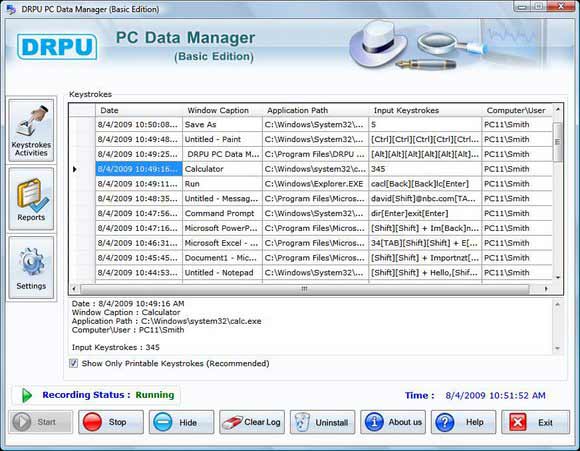
Task: Click table horizontal scrollbar right arrow
Action: [546, 289]
